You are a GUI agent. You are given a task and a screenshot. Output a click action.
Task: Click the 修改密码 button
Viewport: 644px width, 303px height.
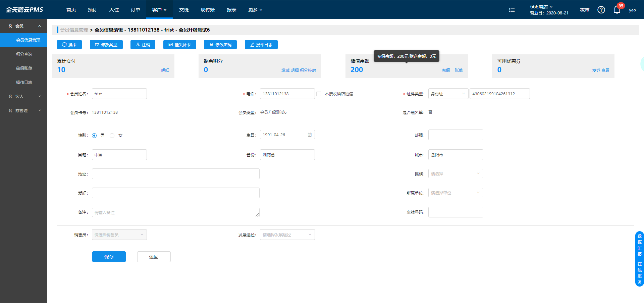tap(220, 45)
